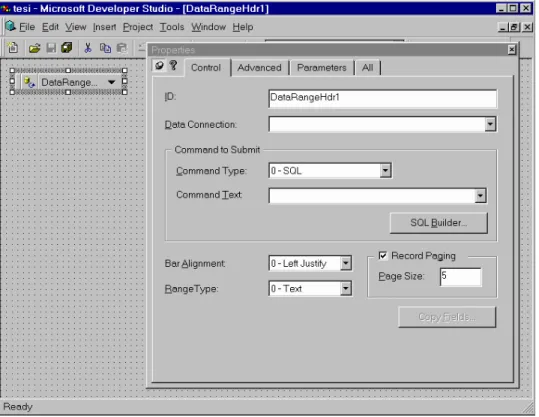Click the Open folder toolbar icon
Image resolution: width=539 pixels, height=417 pixels.
pos(34,48)
